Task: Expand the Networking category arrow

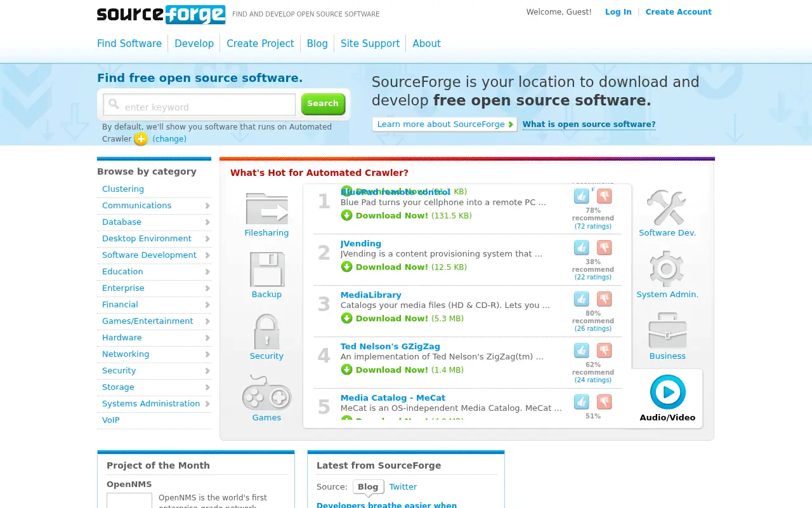Action: coord(207,354)
